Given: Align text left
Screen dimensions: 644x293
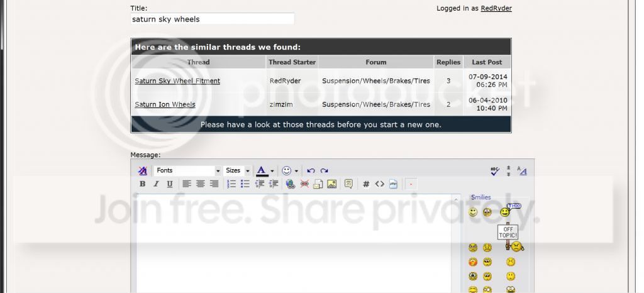Looking at the screenshot, I should 187,184.
